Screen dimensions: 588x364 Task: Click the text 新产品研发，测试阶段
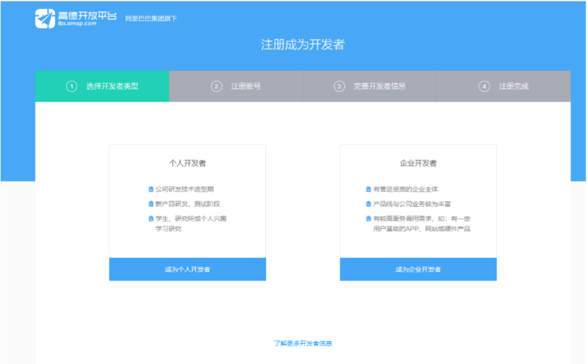(x=188, y=204)
